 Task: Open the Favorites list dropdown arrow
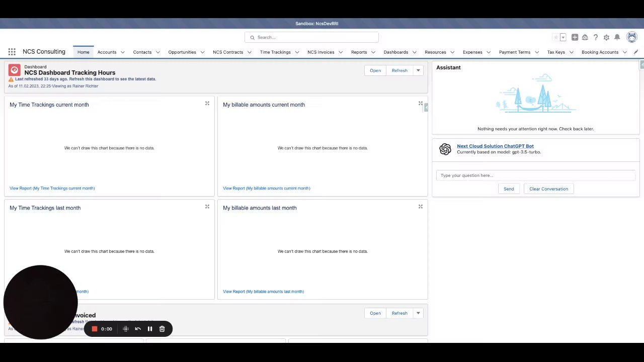click(x=563, y=37)
